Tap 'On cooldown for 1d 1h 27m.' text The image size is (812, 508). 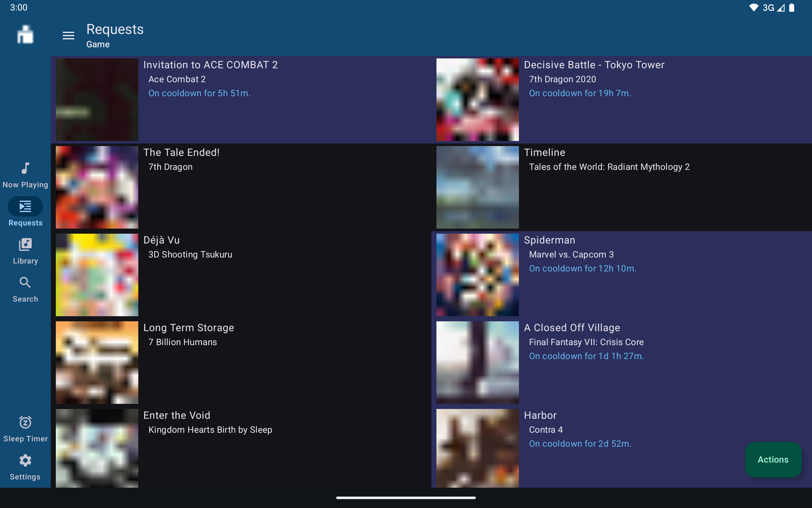coord(586,356)
